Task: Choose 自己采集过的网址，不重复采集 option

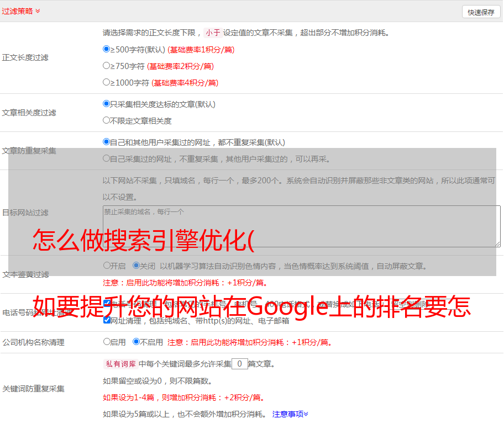Action: (107, 158)
